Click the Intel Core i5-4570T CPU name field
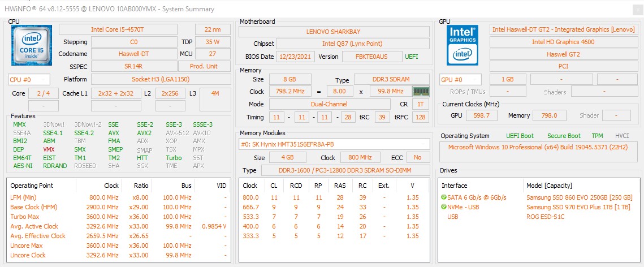Image resolution: width=644 pixels, height=267 pixels. pyautogui.click(x=118, y=29)
